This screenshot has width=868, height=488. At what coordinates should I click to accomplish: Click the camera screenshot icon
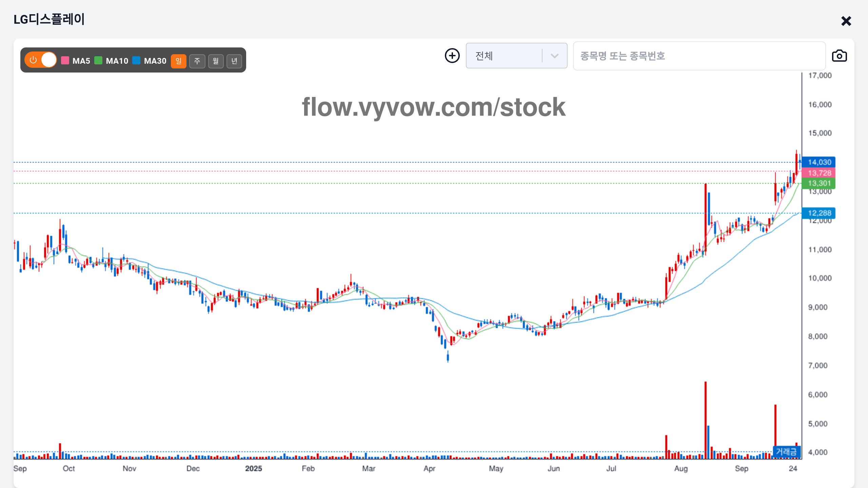pyautogui.click(x=839, y=56)
